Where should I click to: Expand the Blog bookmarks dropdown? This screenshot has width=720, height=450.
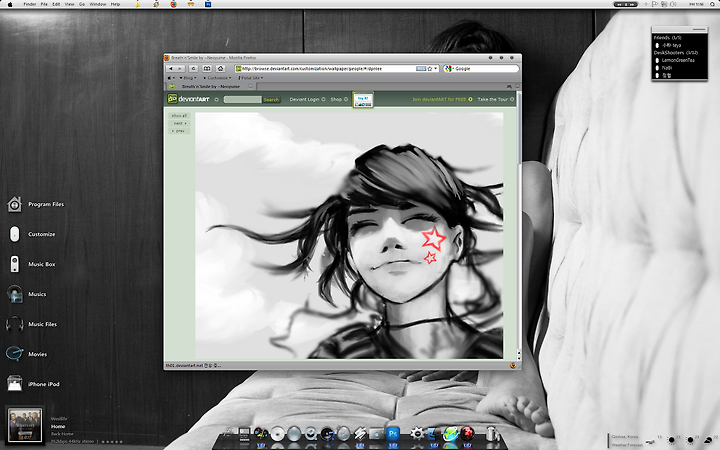coord(188,78)
